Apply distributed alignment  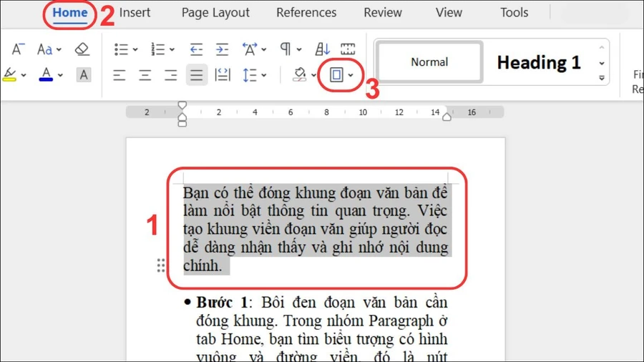tap(223, 75)
